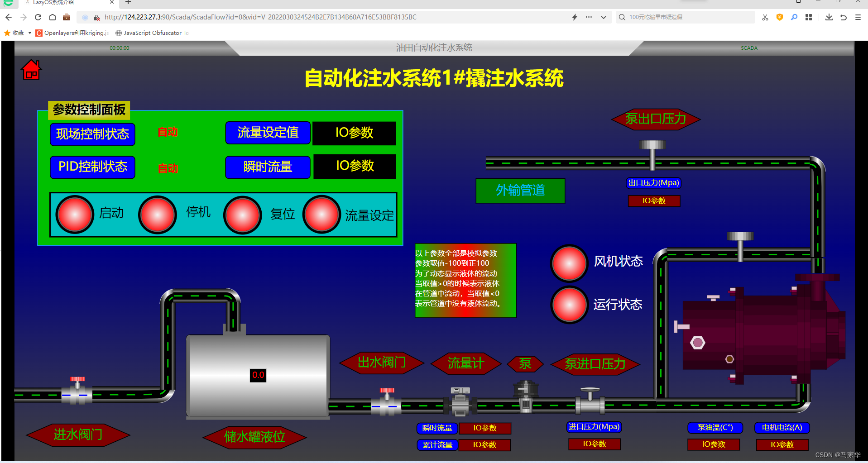868x463 pixels.
Task: Expand the 收藏 favorites dropdown
Action: pos(29,33)
